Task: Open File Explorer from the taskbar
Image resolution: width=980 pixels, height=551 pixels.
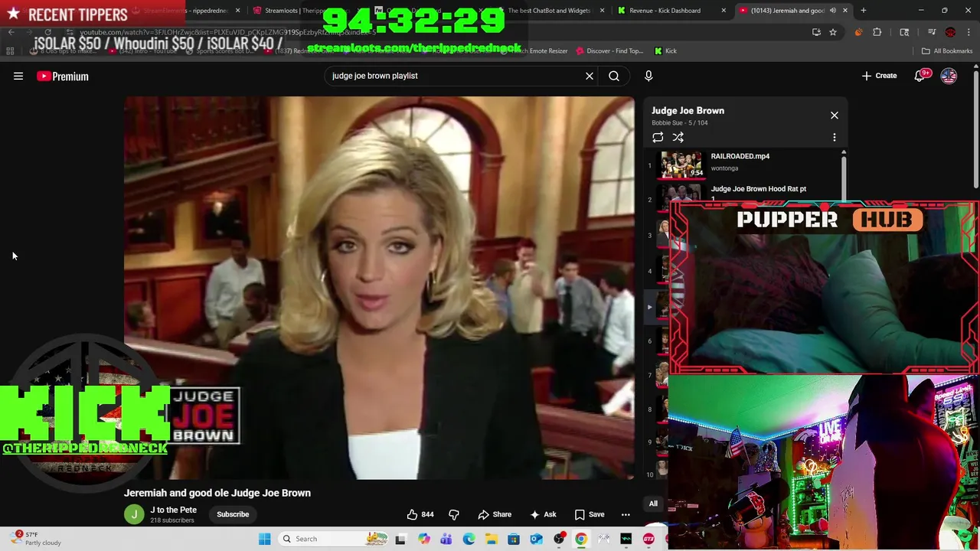Action: [x=492, y=539]
